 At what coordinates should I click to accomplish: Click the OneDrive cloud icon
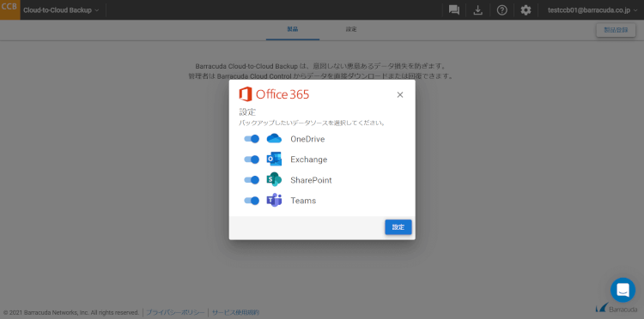click(x=274, y=139)
